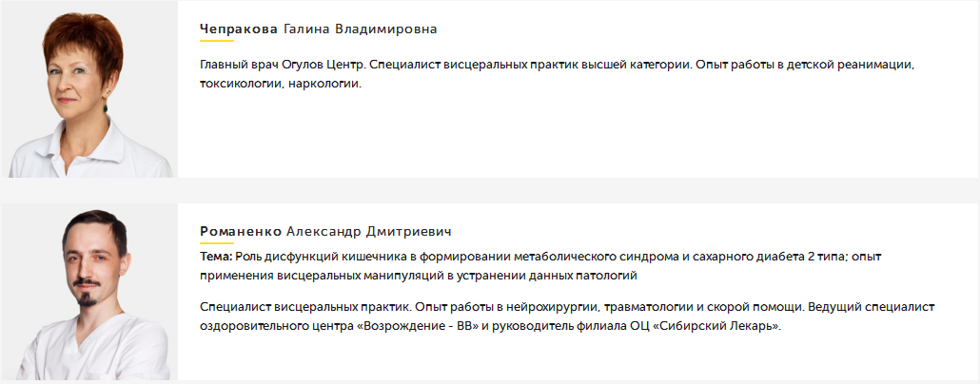Viewport: 980px width, 384px height.
Task: Click the phrase токсикологии, наркологии
Action: [x=281, y=84]
